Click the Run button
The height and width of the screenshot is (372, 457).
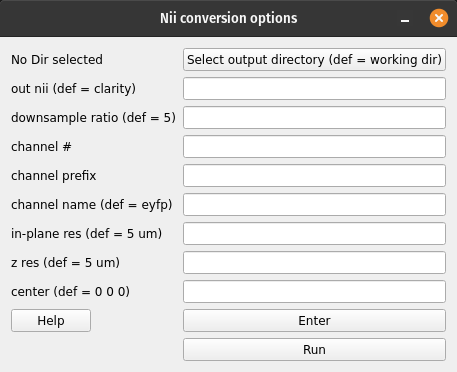pos(314,350)
